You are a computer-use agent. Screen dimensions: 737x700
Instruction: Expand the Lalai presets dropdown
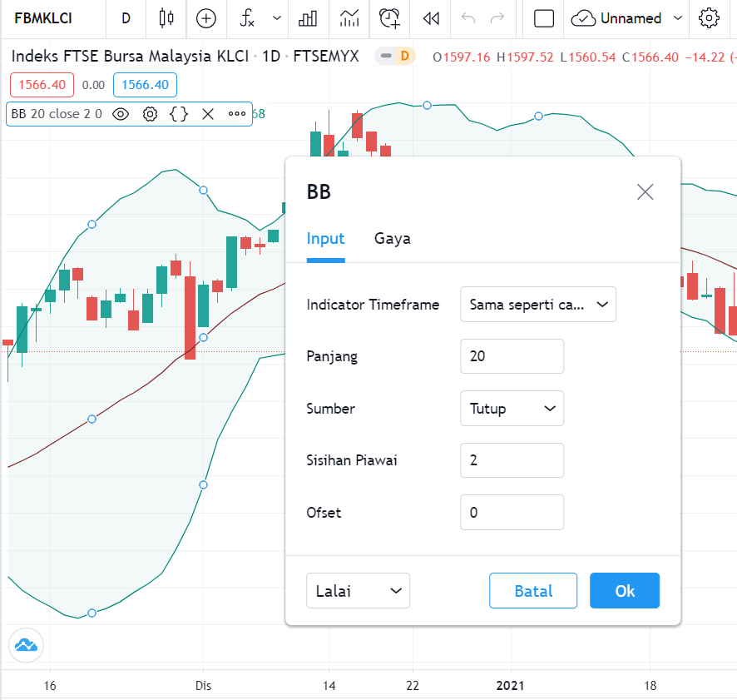[x=358, y=590]
